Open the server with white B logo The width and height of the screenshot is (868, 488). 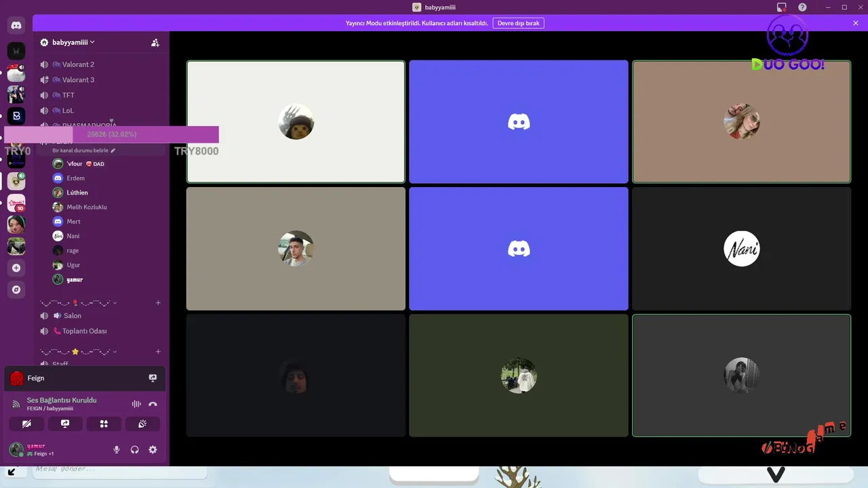[16, 116]
